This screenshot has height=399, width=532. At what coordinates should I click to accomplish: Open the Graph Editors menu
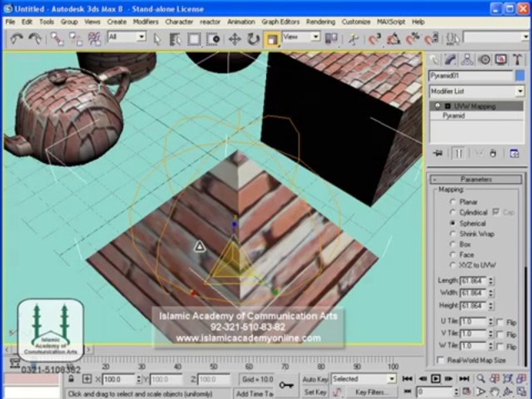click(280, 22)
